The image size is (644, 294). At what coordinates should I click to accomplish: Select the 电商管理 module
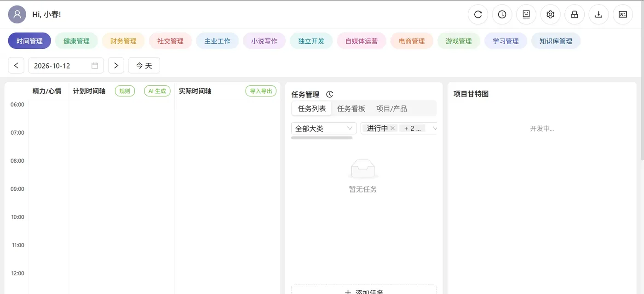click(412, 41)
